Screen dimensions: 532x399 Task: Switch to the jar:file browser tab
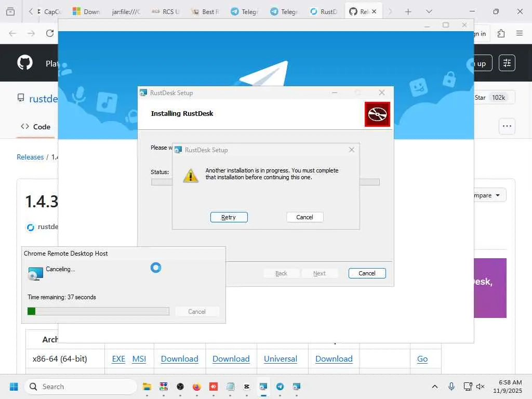[x=126, y=11]
